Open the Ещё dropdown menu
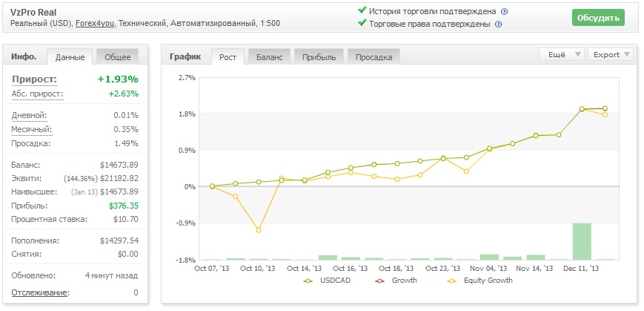 pyautogui.click(x=562, y=54)
